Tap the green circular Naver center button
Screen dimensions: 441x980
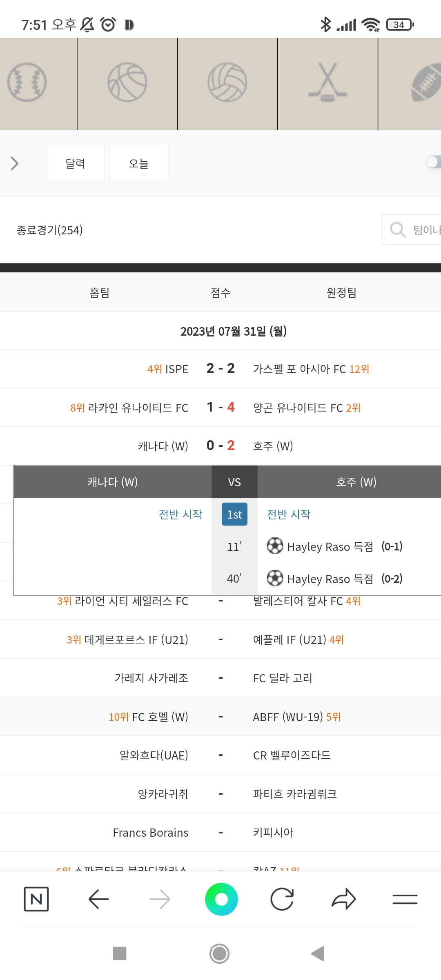[221, 899]
